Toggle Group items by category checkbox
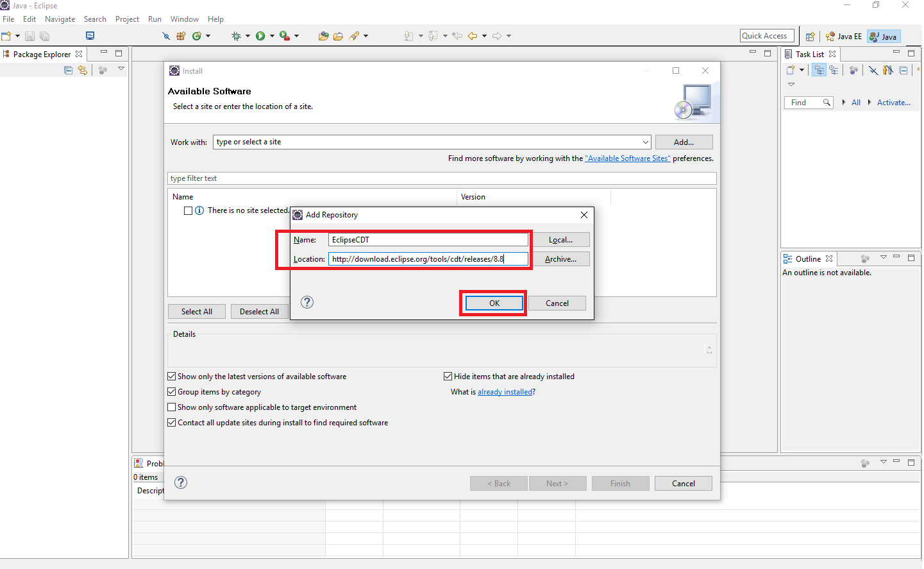The width and height of the screenshot is (924, 569). coord(172,392)
